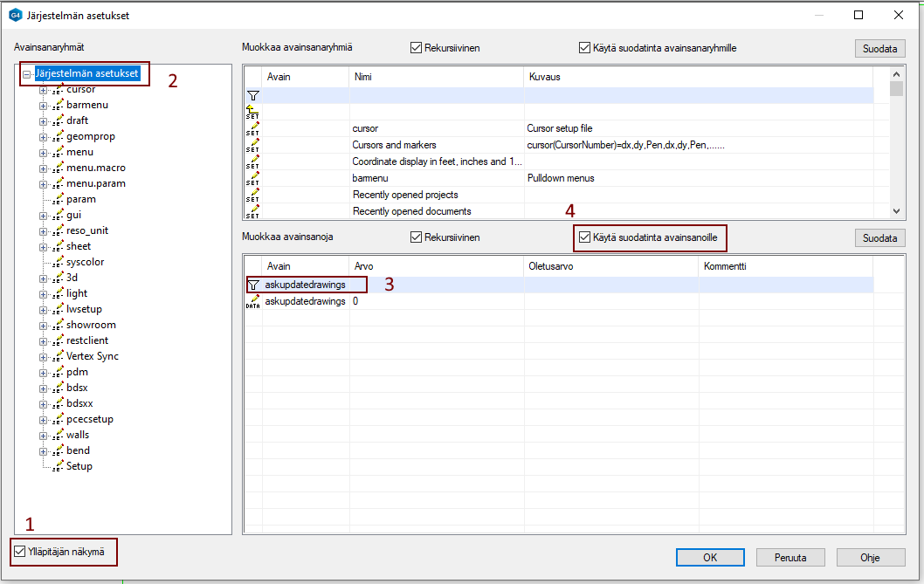The height and width of the screenshot is (584, 924).
Task: Click the filter funnel icon in keyword groups table
Action: (253, 94)
